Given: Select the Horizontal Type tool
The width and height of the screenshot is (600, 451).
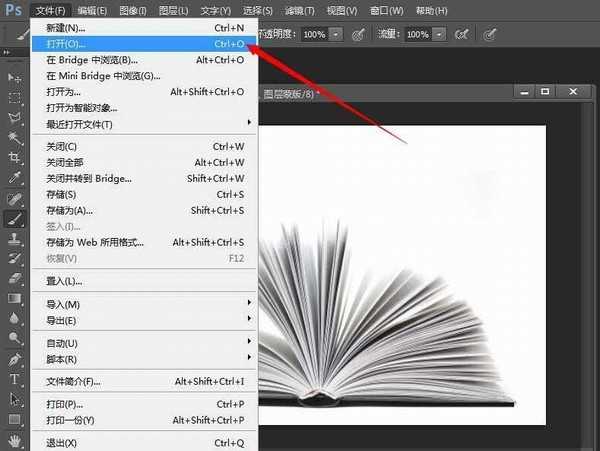Looking at the screenshot, I should [x=15, y=379].
